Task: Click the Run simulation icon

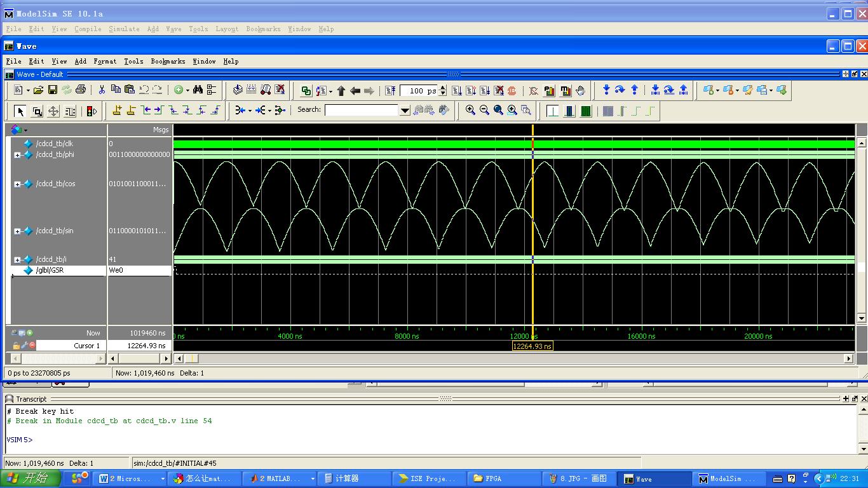Action: 457,91
